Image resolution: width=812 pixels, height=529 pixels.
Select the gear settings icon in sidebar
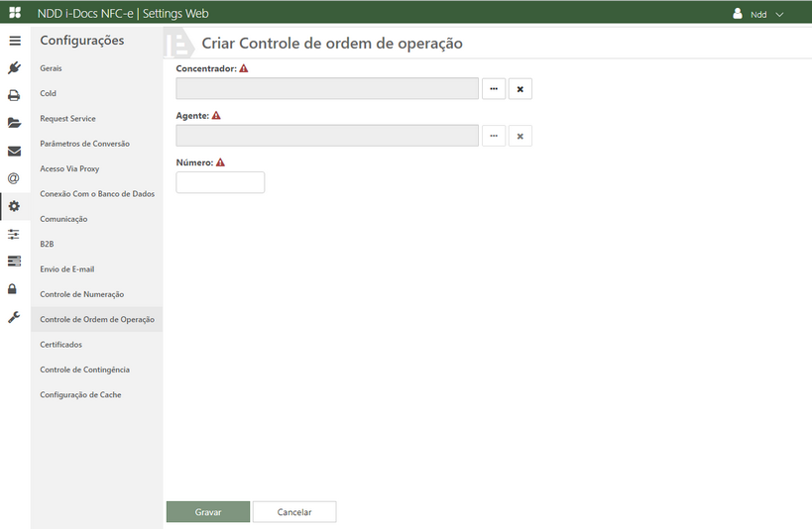tap(15, 206)
